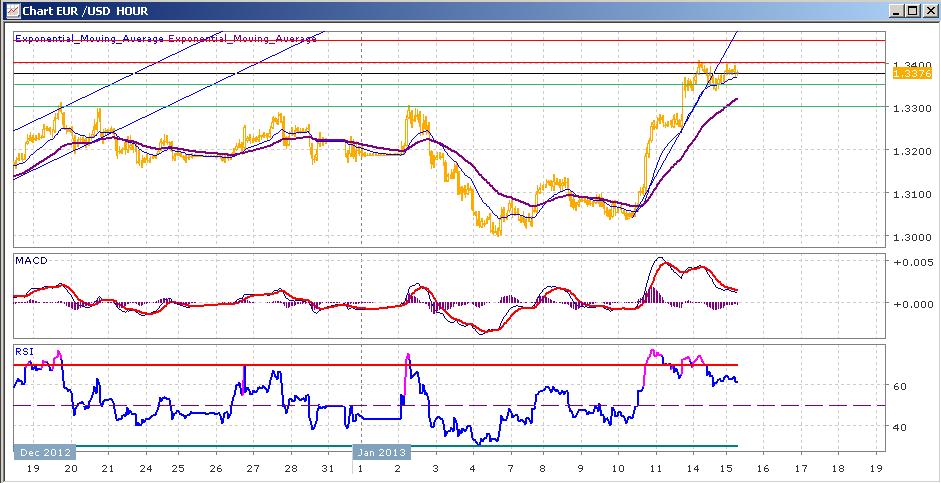Click date label 8 on time axis
The height and width of the screenshot is (483, 941).
(x=543, y=469)
